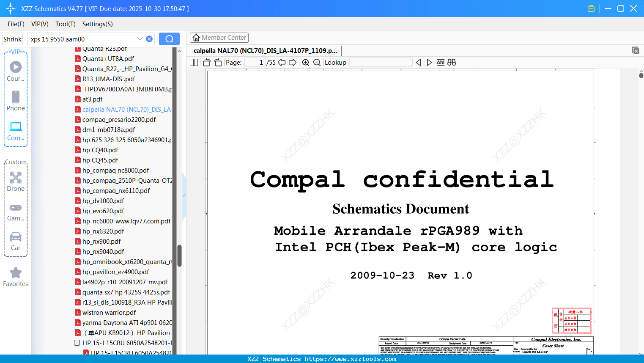Click the Shrink button
Image resolution: width=644 pixels, height=363 pixels.
tap(13, 39)
